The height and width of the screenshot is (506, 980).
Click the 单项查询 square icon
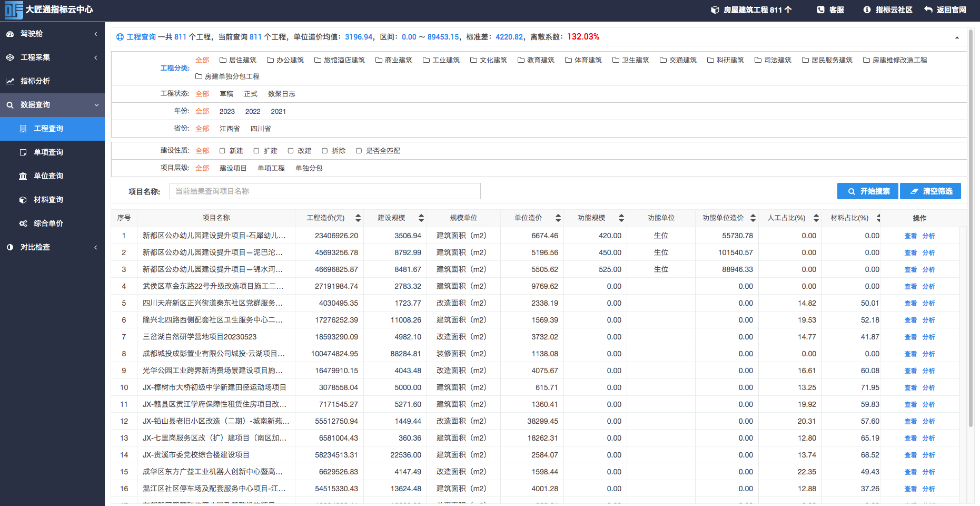[23, 152]
